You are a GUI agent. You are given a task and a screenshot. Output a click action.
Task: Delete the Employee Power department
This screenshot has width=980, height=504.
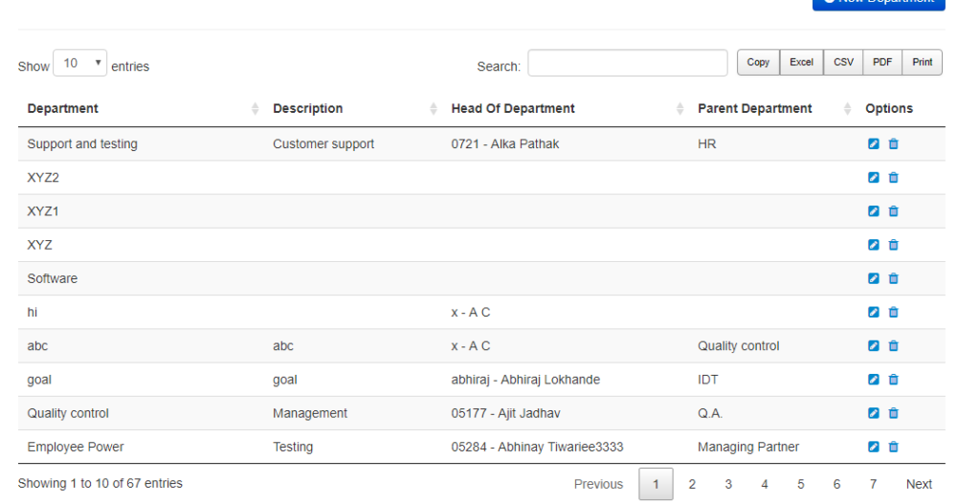coord(893,448)
